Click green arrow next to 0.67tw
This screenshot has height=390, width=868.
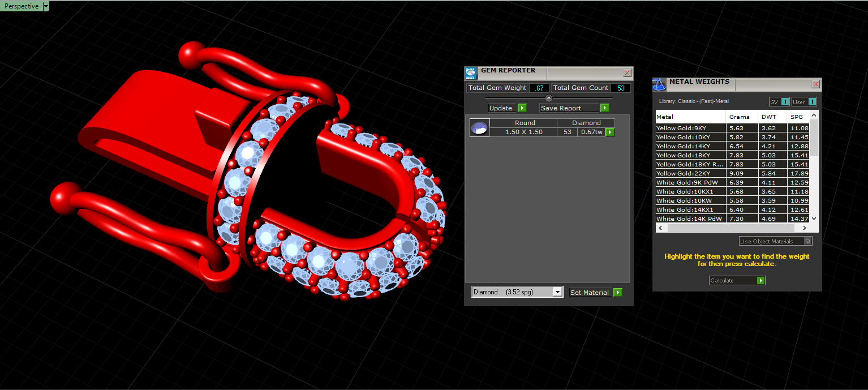pyautogui.click(x=610, y=132)
